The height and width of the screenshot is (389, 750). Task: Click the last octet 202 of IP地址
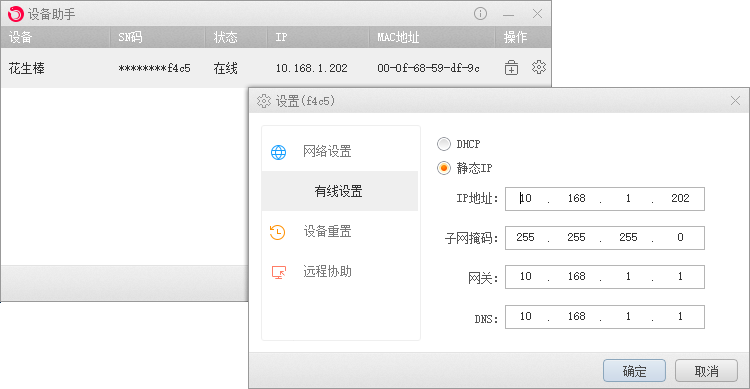(x=680, y=199)
